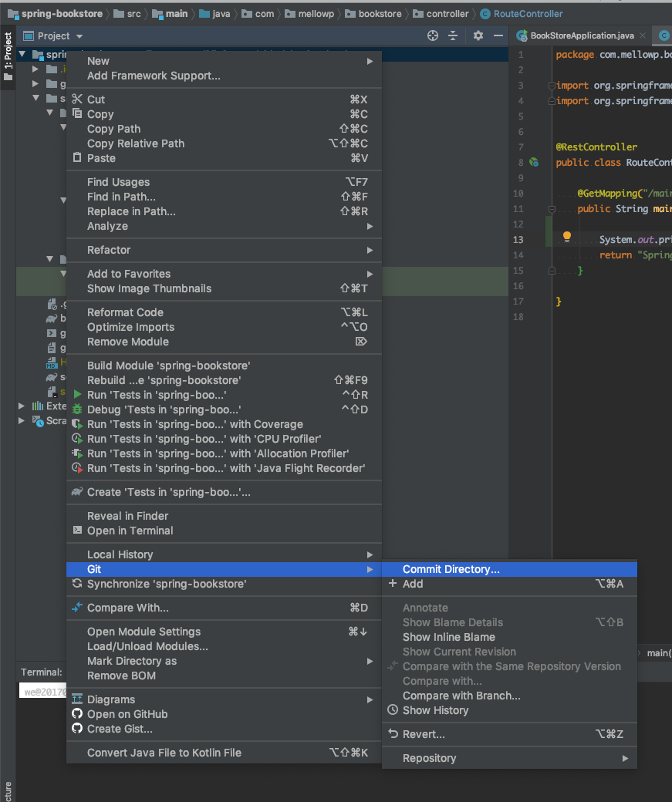Hide the Project panel with minus icon
The height and width of the screenshot is (802, 672).
(498, 35)
